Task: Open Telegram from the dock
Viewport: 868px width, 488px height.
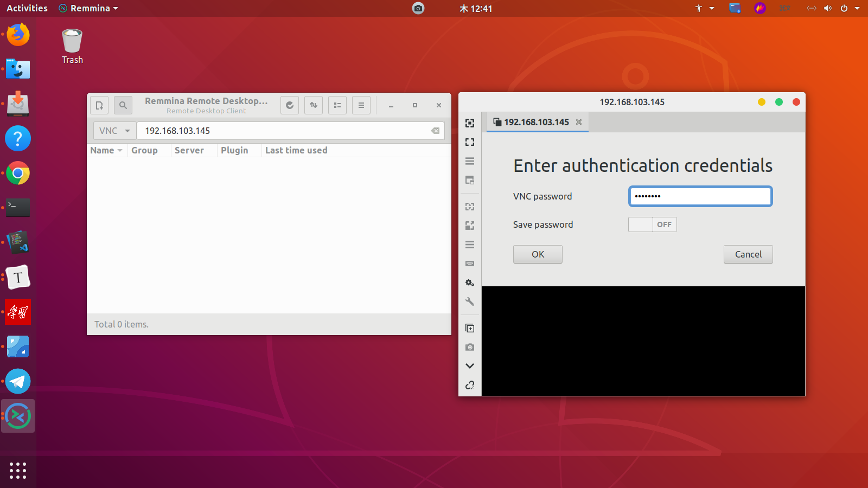Action: pyautogui.click(x=18, y=382)
